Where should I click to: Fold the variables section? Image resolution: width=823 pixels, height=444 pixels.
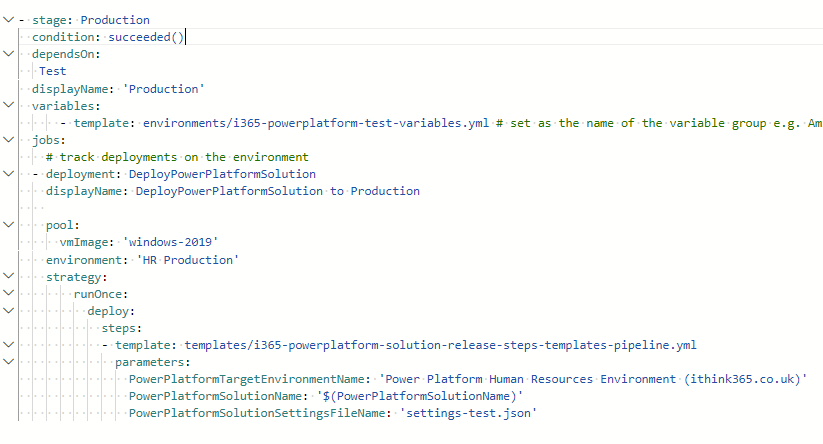pyautogui.click(x=8, y=106)
